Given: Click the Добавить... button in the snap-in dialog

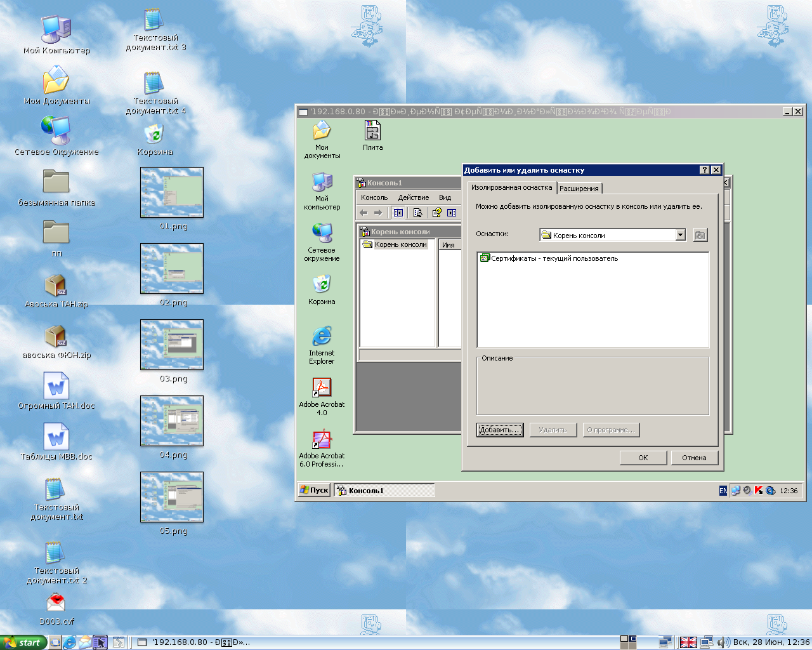Looking at the screenshot, I should click(x=500, y=430).
